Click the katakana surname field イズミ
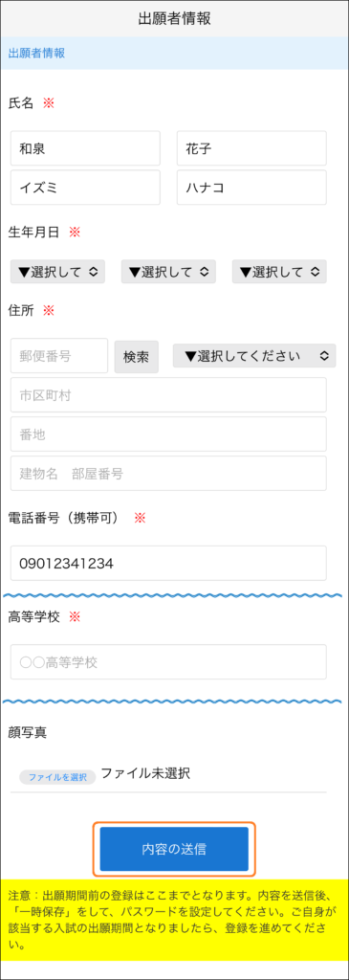This screenshot has width=349, height=980. (x=85, y=188)
